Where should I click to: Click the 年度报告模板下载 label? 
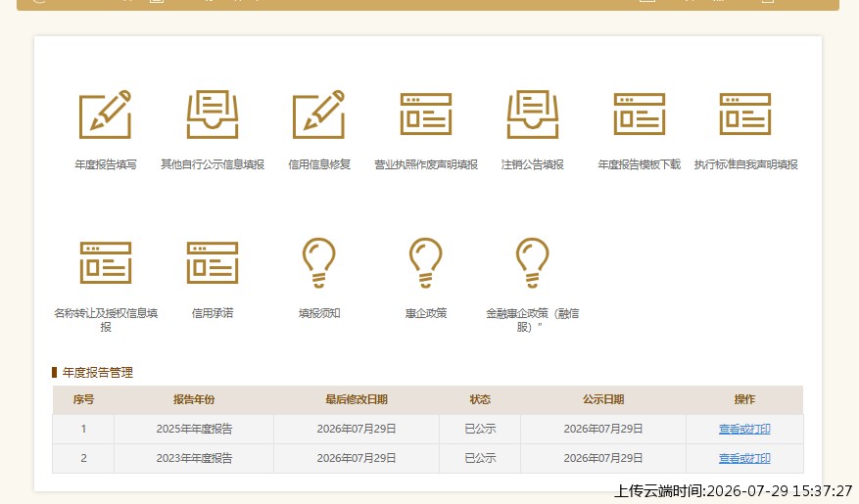point(640,164)
